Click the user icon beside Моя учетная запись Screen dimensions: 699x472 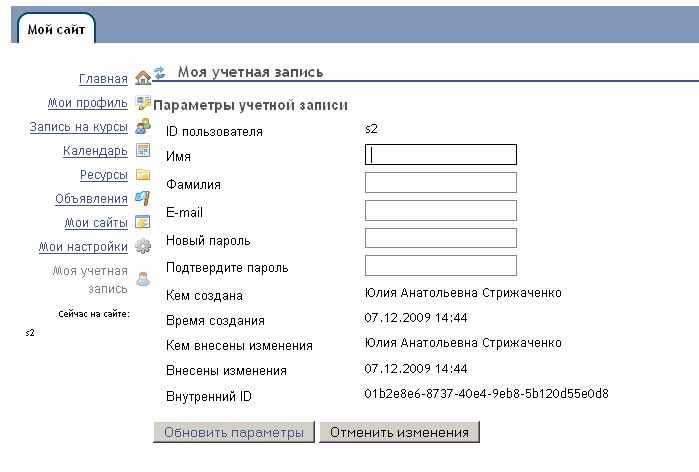pos(143,279)
